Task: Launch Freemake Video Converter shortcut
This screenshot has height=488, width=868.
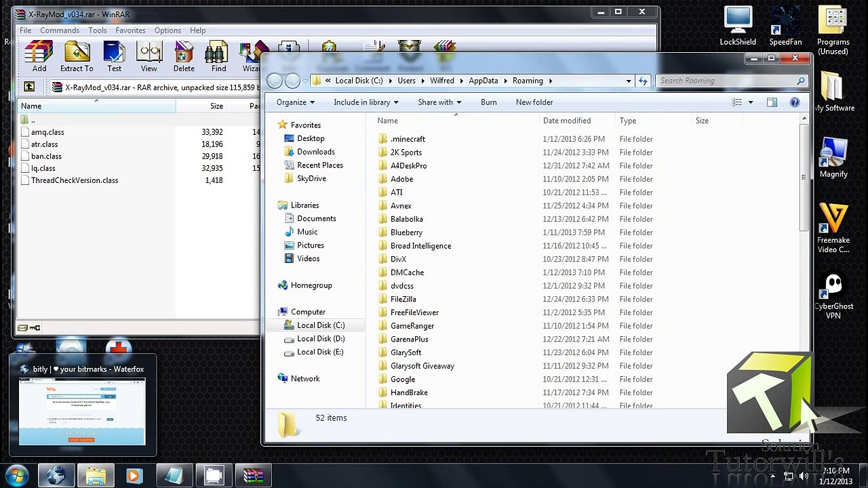Action: click(x=833, y=228)
